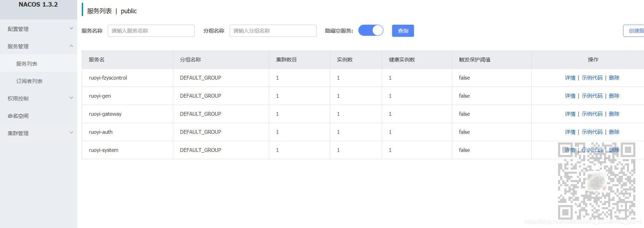
Task: Click false in the ruoyi-fzyscontrol row
Action: click(464, 78)
